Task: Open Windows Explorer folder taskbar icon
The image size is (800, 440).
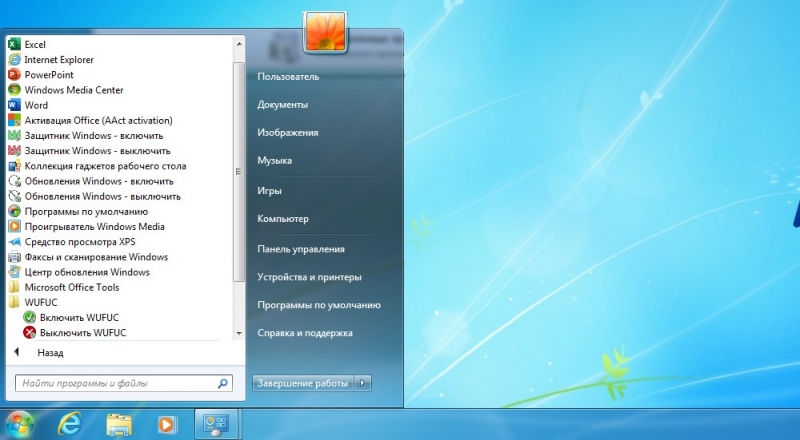Action: pos(119,425)
